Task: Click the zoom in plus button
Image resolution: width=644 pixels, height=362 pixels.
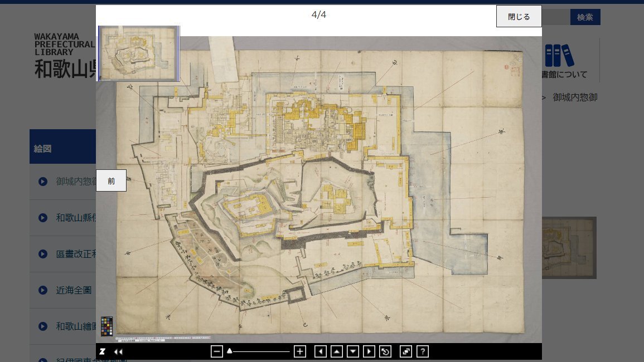Action: click(x=300, y=351)
